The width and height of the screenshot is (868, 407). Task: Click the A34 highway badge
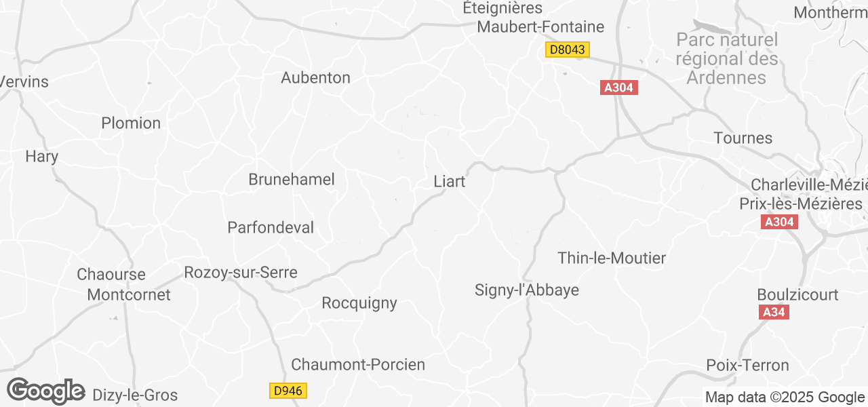[773, 312]
